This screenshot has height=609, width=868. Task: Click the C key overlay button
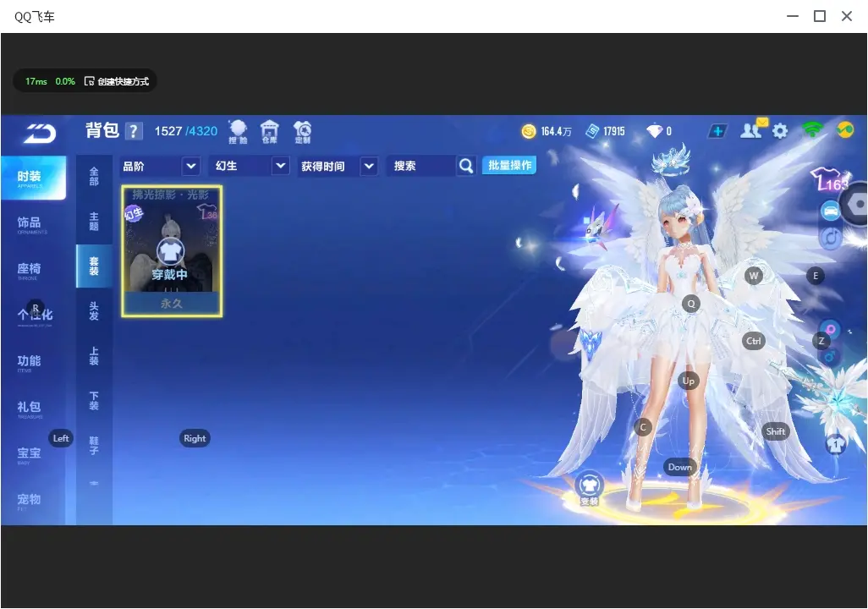coord(643,427)
